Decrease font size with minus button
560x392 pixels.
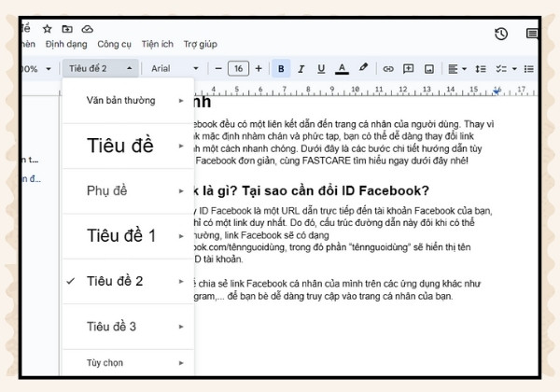coord(218,68)
